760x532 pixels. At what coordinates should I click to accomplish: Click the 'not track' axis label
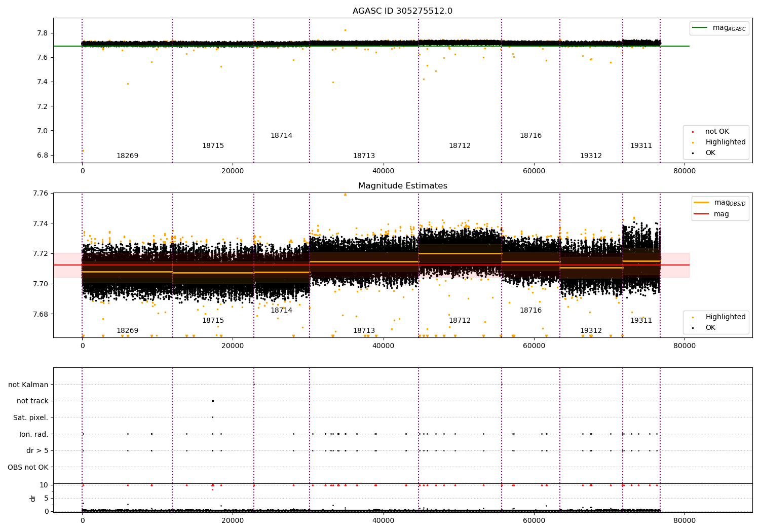coord(32,401)
